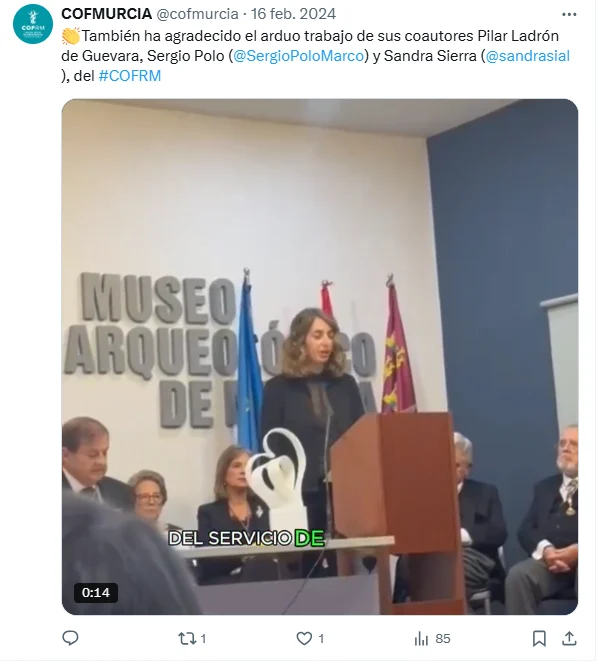
Task: Open the #COFRM hashtag
Action: coord(130,76)
